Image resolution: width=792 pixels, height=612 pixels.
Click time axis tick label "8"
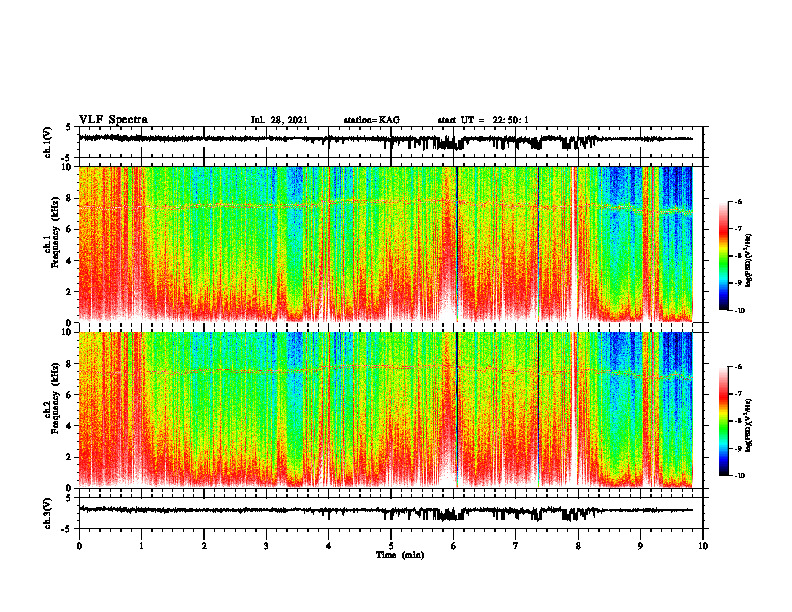point(578,546)
